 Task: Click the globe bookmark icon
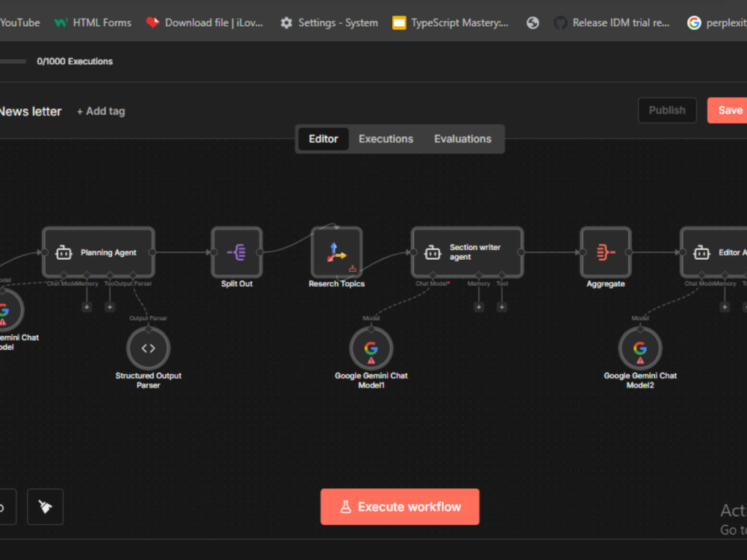tap(533, 23)
